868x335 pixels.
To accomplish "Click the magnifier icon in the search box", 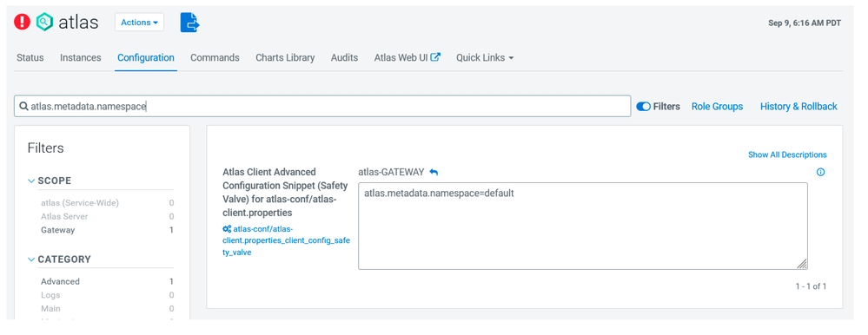I will click(x=23, y=106).
